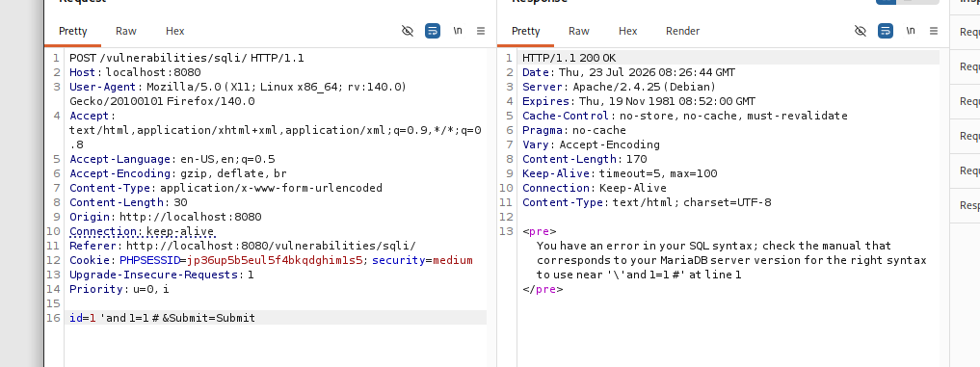This screenshot has width=980, height=367.
Task: Click the security=medium cookie value
Action: [x=453, y=260]
